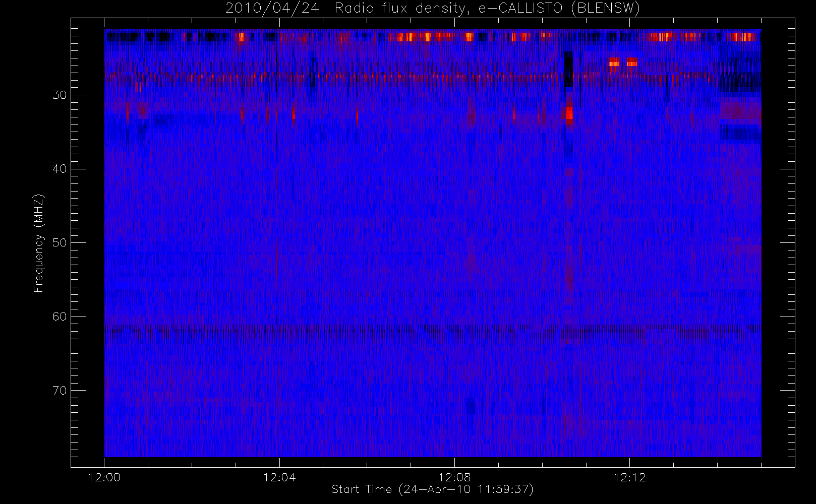Image resolution: width=816 pixels, height=504 pixels.
Task: Click the "Frequency (MHZ)" axis label
Action: [39, 243]
